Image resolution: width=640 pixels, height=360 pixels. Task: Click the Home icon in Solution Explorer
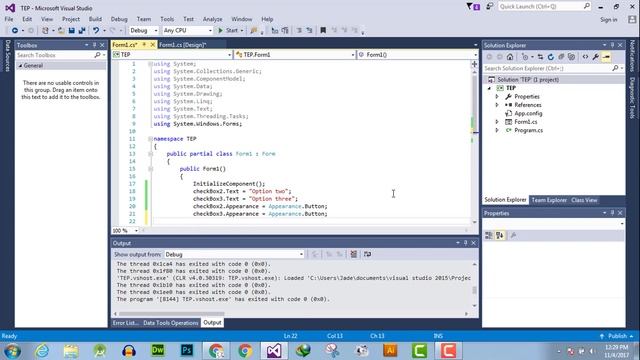click(510, 57)
